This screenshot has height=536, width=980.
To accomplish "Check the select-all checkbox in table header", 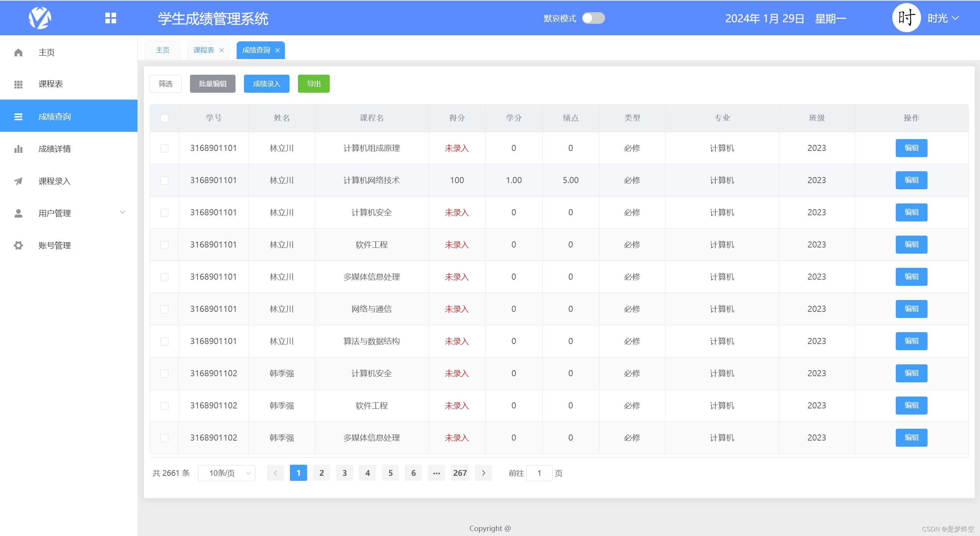I will pos(164,118).
